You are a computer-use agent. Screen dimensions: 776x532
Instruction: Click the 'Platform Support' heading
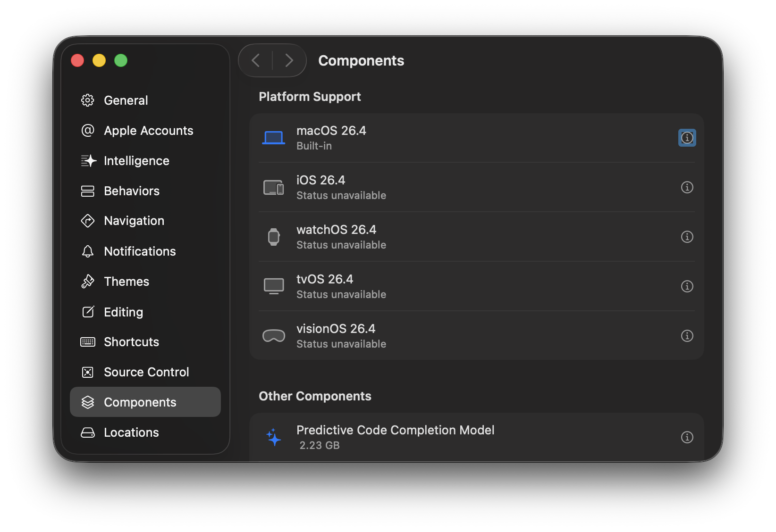pos(310,97)
